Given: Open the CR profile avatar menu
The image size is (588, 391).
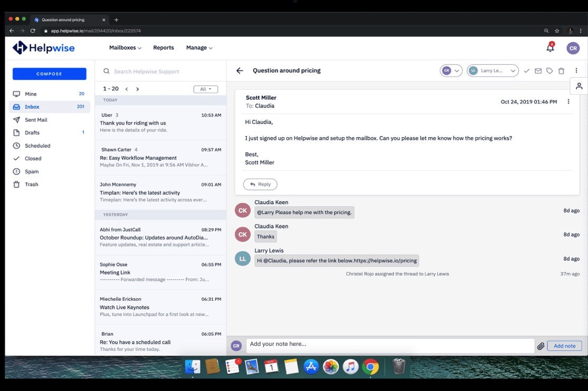Looking at the screenshot, I should click(x=573, y=48).
